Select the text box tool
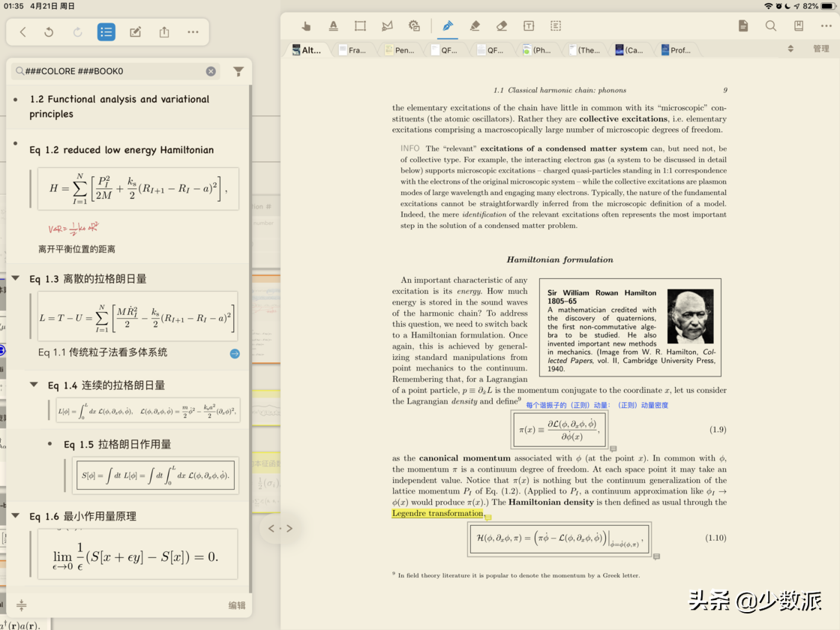 pos(529,25)
